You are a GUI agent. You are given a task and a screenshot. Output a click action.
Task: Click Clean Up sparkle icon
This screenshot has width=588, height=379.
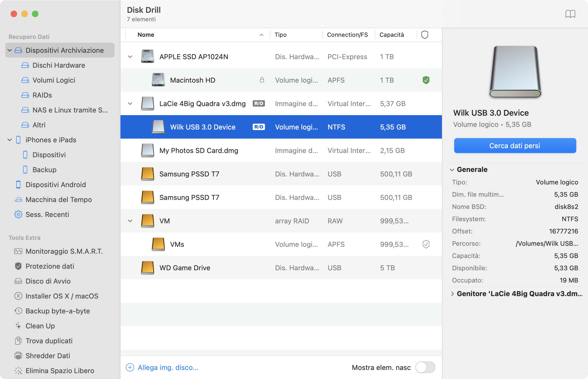[18, 326]
